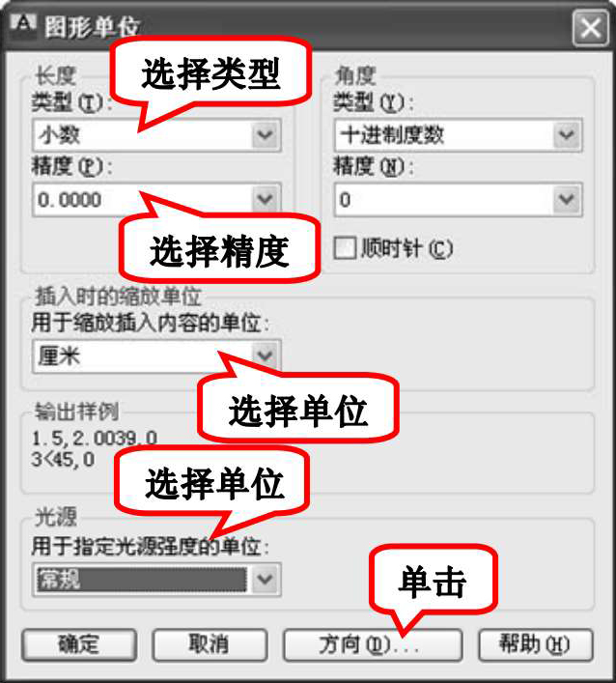
Task: Expand the 角度 精度(N) dropdown arrow
Action: 567,200
